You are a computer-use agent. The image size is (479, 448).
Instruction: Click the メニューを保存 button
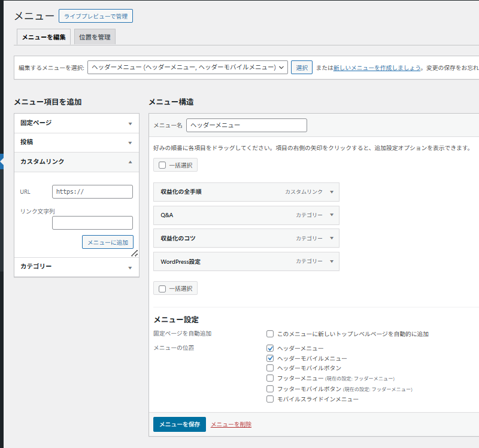pos(180,424)
